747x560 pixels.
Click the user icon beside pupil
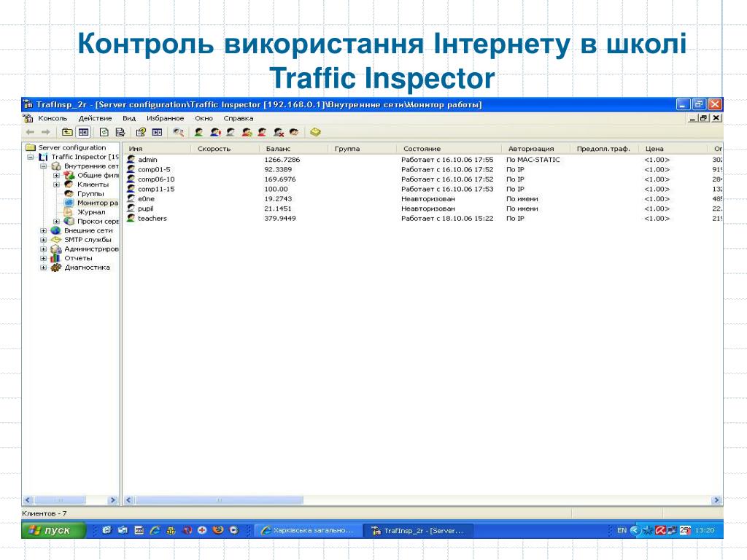[x=131, y=209]
